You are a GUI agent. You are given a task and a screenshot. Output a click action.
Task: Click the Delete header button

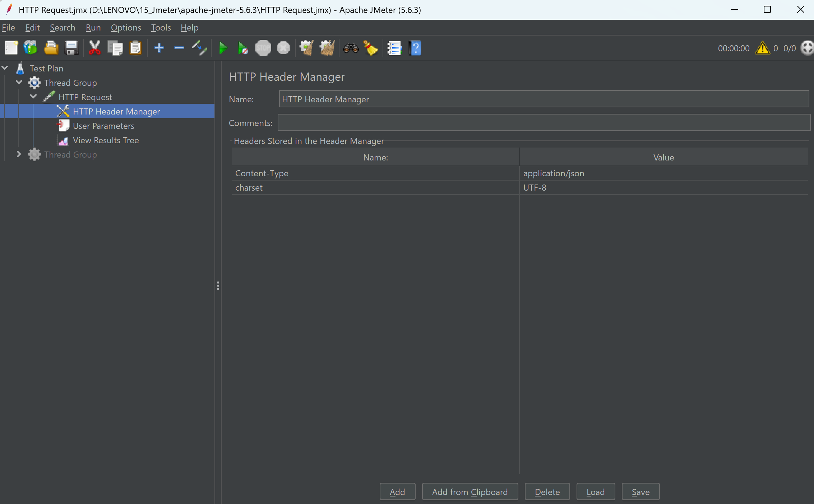click(x=547, y=491)
